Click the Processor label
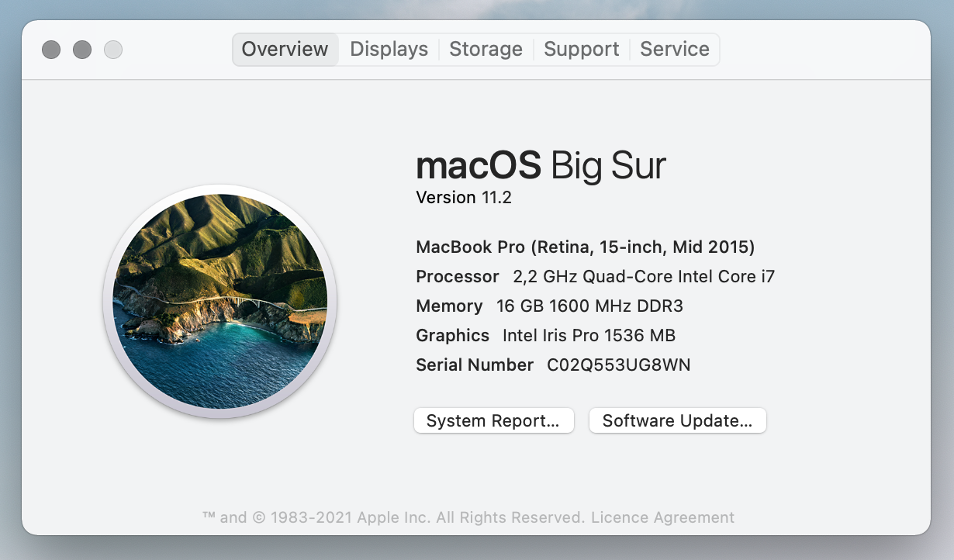This screenshot has height=560, width=954. point(458,276)
